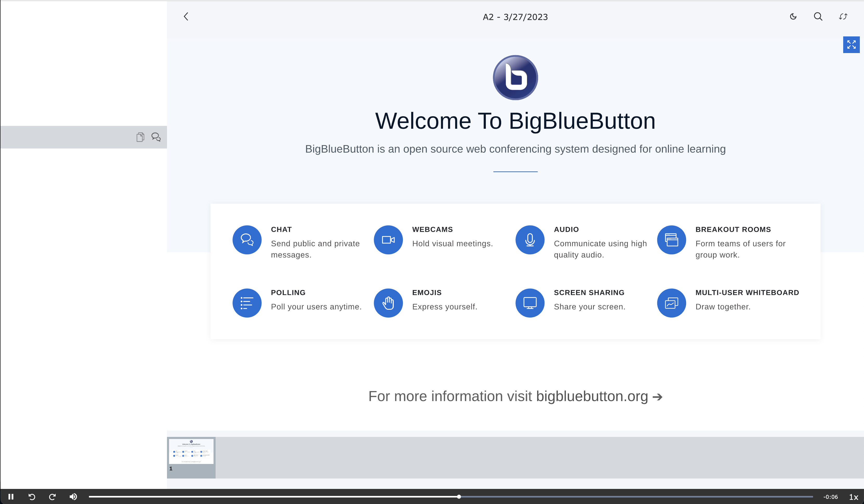The height and width of the screenshot is (504, 864).
Task: Click the Audio microphone icon
Action: pyautogui.click(x=530, y=240)
